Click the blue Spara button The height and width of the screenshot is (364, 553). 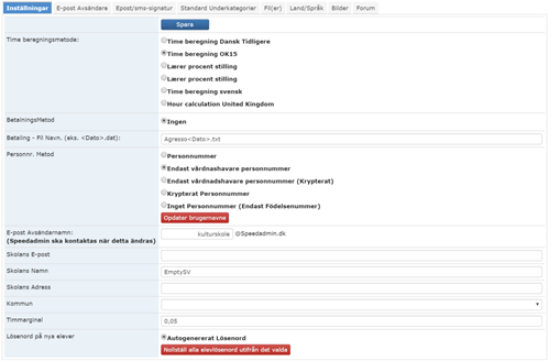[185, 25]
